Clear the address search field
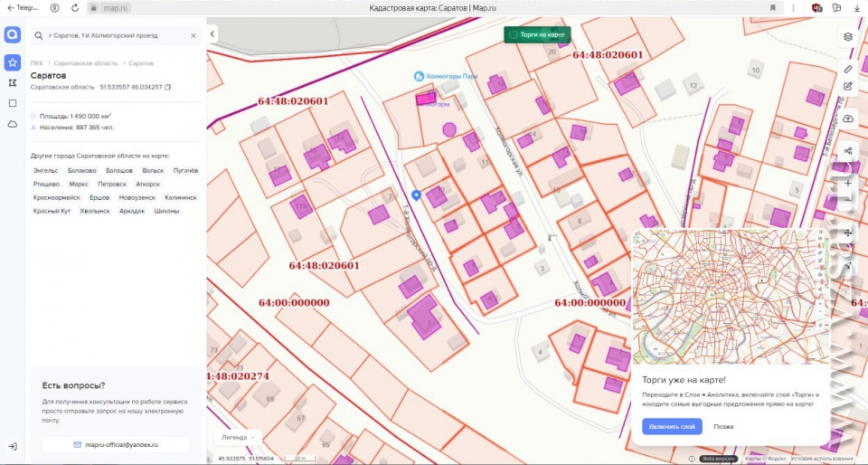Screen dimensions: 868x465 pyautogui.click(x=193, y=36)
